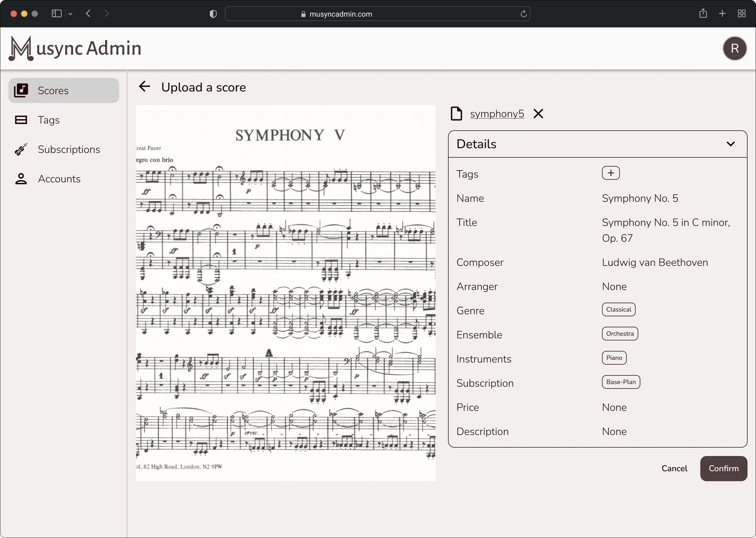Open the user profile avatar R
The image size is (756, 538).
tap(735, 48)
